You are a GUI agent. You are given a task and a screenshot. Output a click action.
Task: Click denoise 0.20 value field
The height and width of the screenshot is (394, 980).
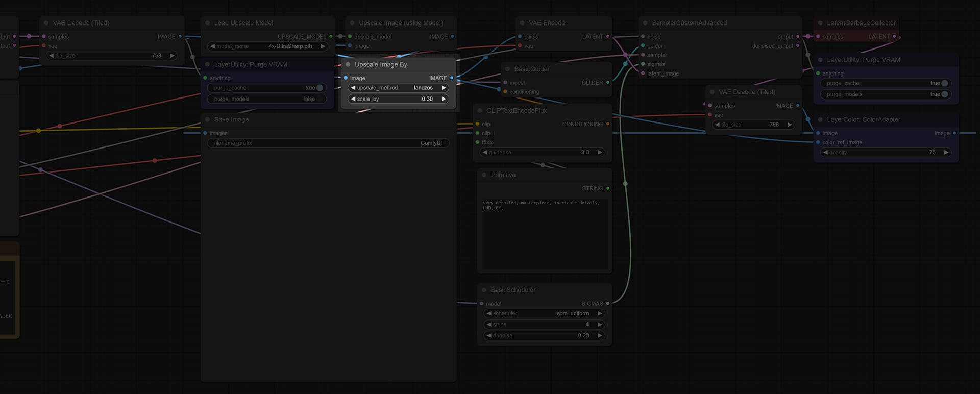coord(544,336)
